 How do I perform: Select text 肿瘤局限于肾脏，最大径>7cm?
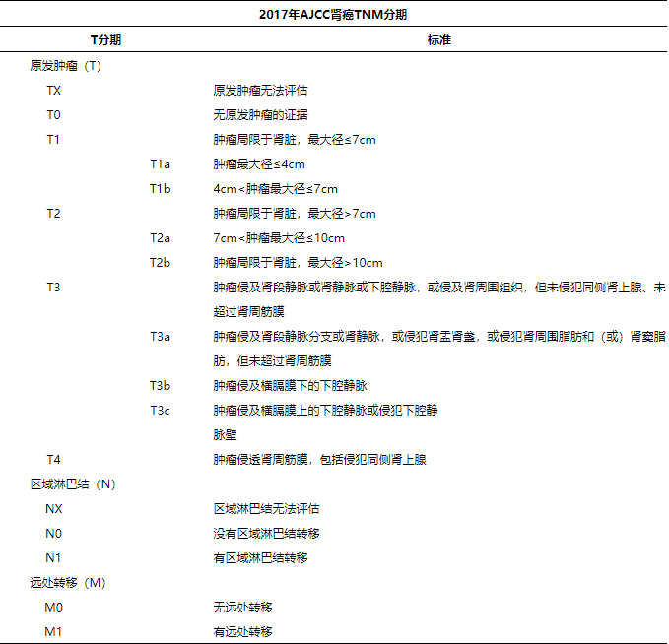click(295, 214)
